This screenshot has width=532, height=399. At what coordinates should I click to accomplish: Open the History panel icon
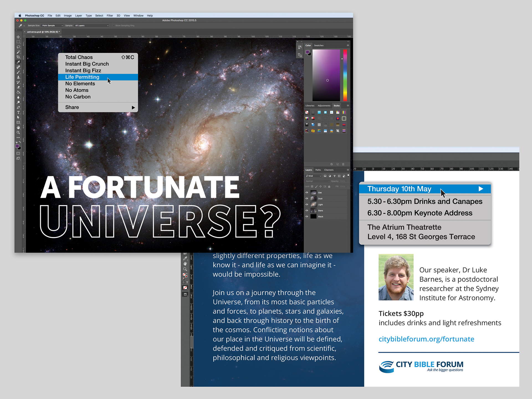pos(300,47)
